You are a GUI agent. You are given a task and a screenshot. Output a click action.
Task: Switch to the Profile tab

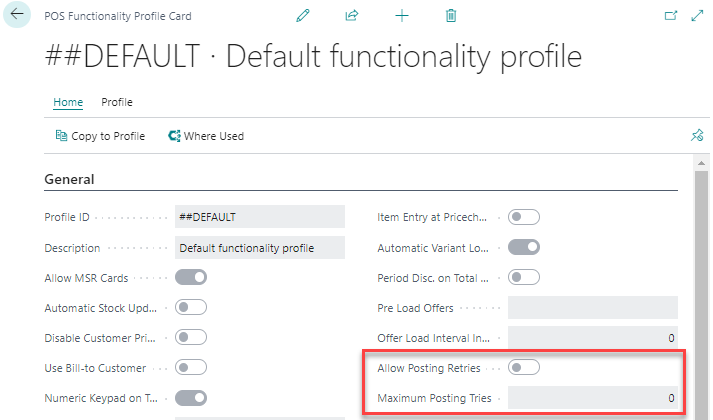[x=117, y=102]
